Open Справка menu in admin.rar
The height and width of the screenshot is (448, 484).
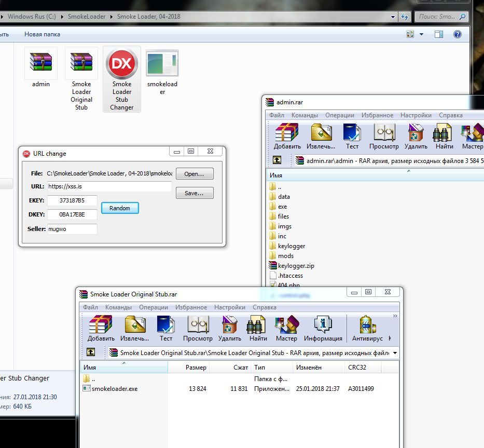click(x=451, y=115)
